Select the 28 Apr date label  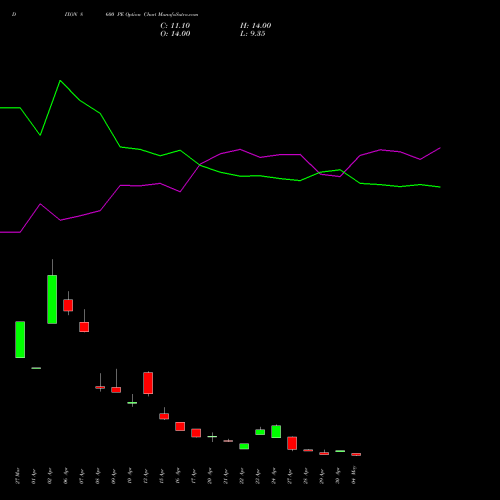(x=306, y=476)
